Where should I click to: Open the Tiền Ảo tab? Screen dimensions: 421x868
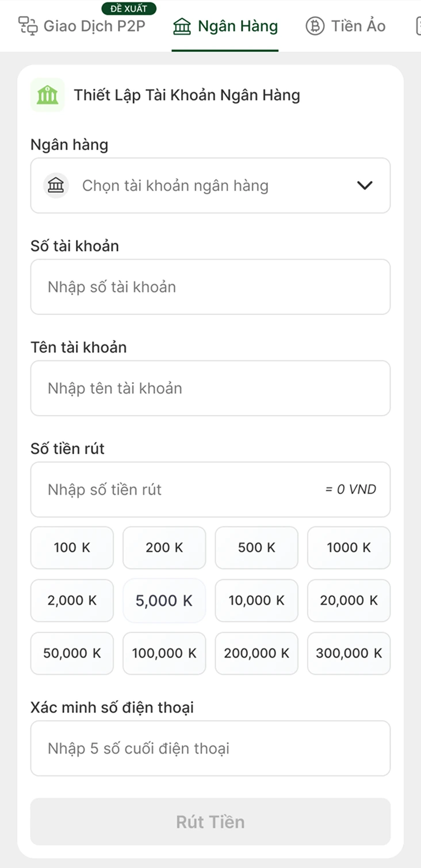coord(346,26)
